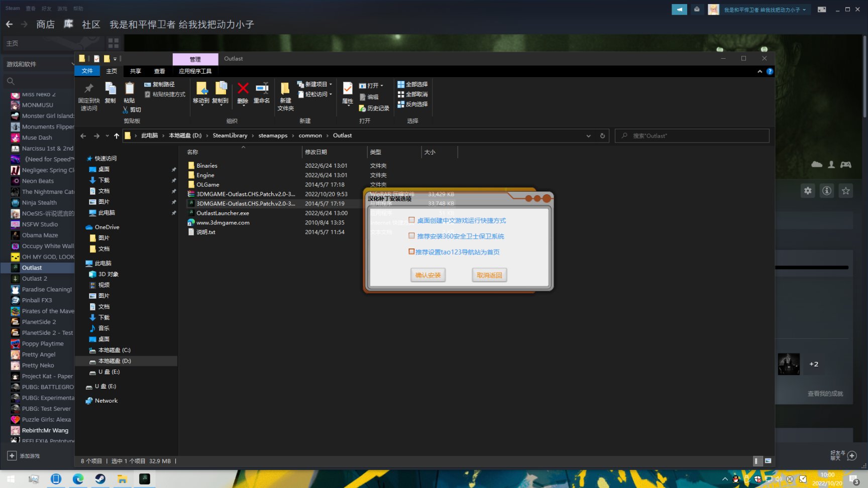Click the New folder (新建文件夹) icon
Image resolution: width=868 pixels, height=488 pixels.
(285, 89)
